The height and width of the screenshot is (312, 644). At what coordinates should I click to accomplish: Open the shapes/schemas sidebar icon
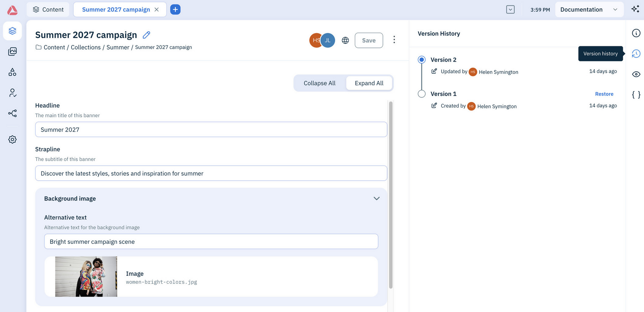tap(12, 72)
